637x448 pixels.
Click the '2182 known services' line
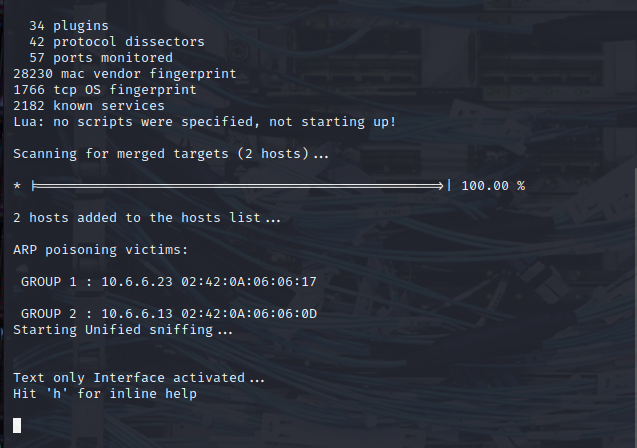click(89, 106)
